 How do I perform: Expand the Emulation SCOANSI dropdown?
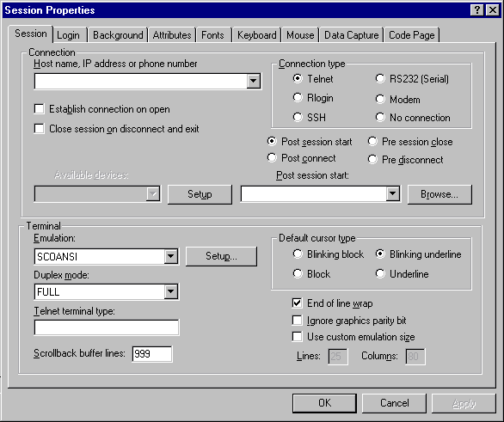[170, 256]
